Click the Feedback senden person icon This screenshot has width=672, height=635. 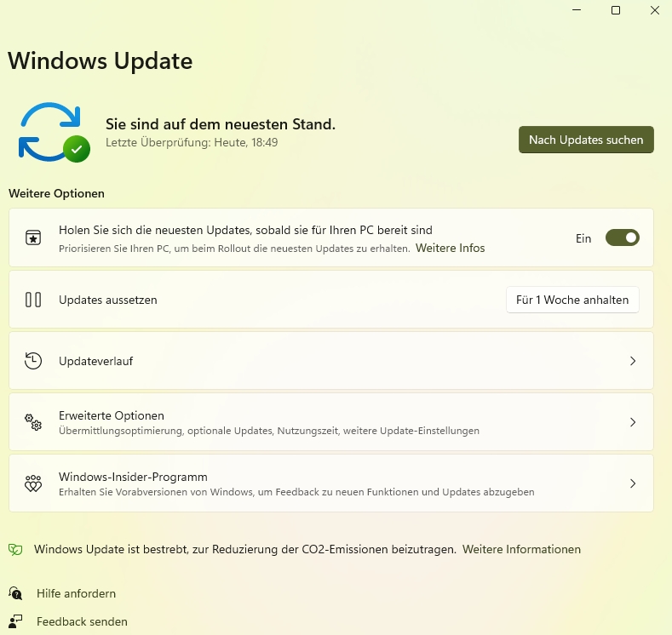click(15, 621)
